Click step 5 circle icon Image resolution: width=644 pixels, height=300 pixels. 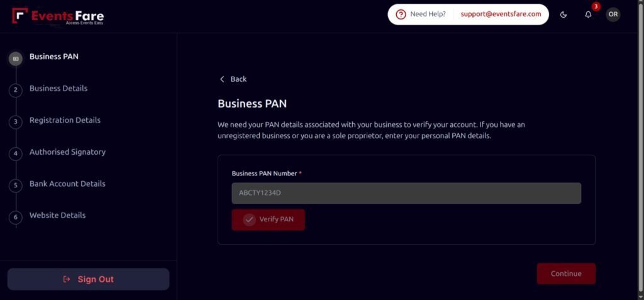coord(16,186)
